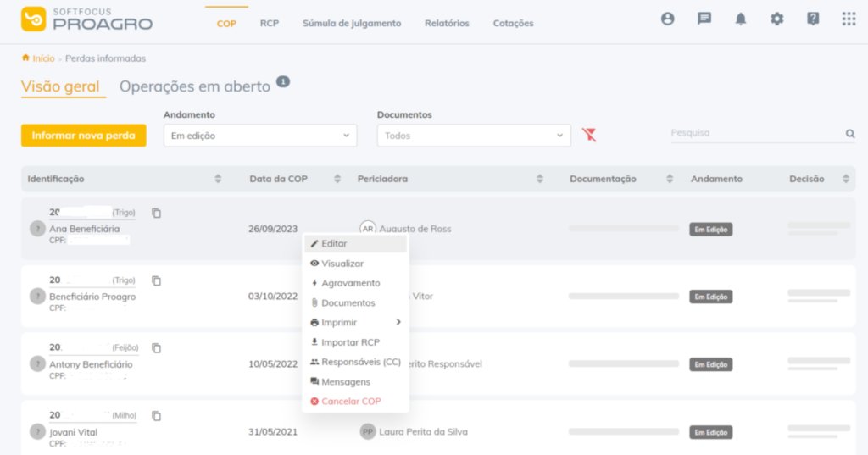Open notifications bell icon

coord(741,19)
